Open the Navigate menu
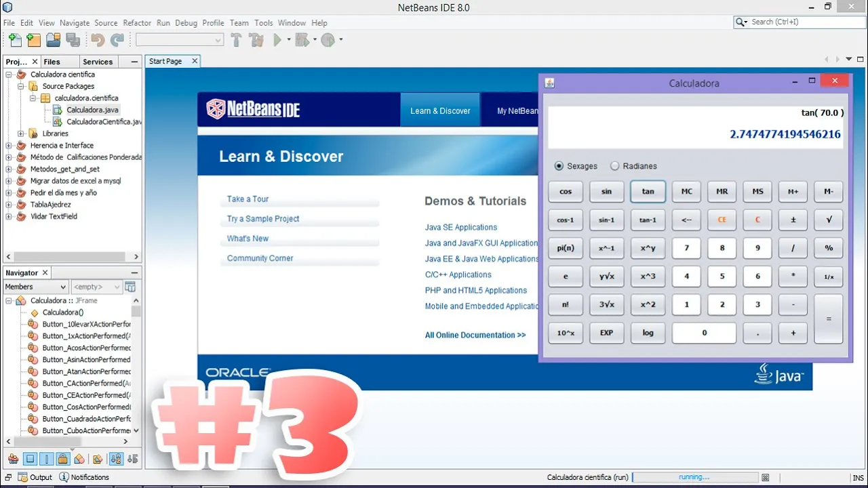 tap(75, 22)
